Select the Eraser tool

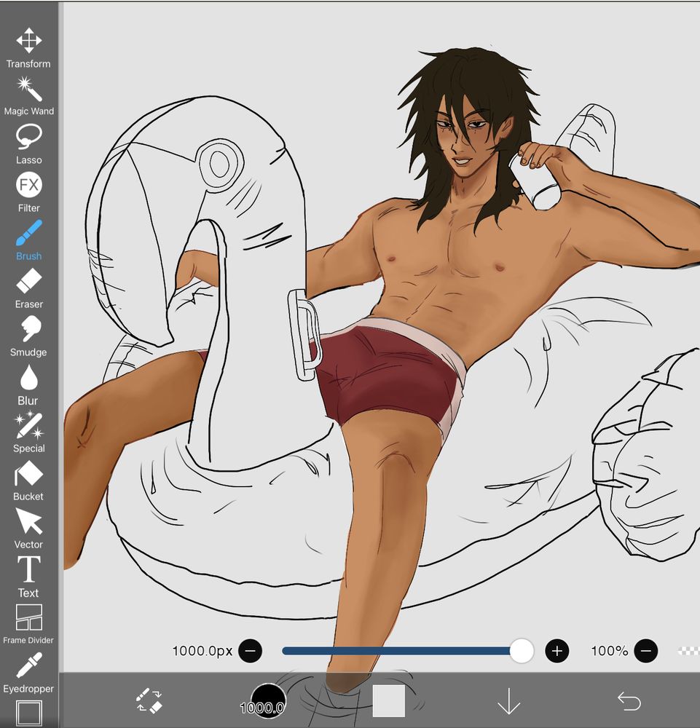[x=29, y=289]
